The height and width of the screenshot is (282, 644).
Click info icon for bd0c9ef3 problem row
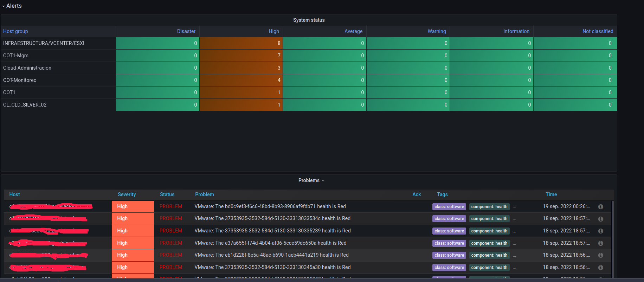pos(600,207)
